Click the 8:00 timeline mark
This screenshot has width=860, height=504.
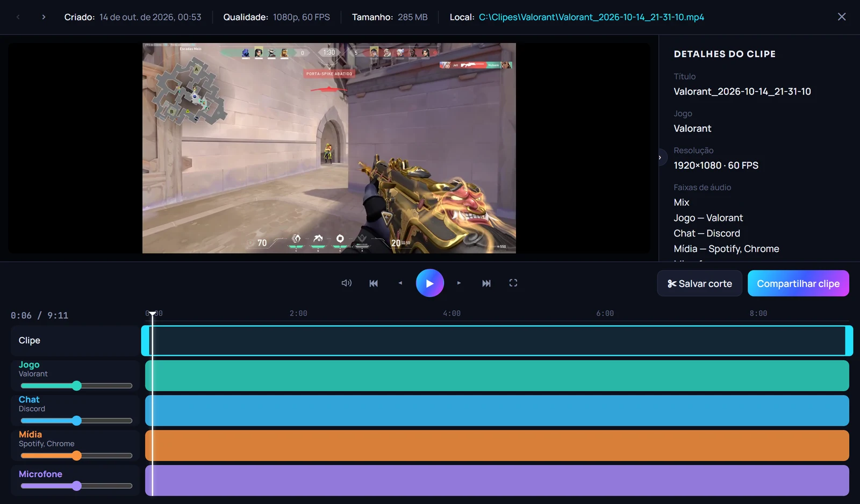click(758, 313)
